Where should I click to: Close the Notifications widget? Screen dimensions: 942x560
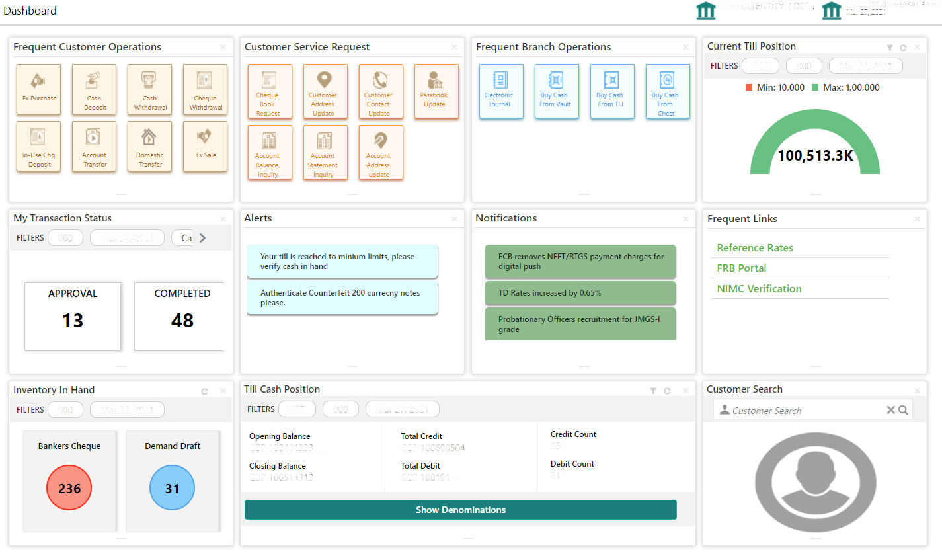coord(686,219)
